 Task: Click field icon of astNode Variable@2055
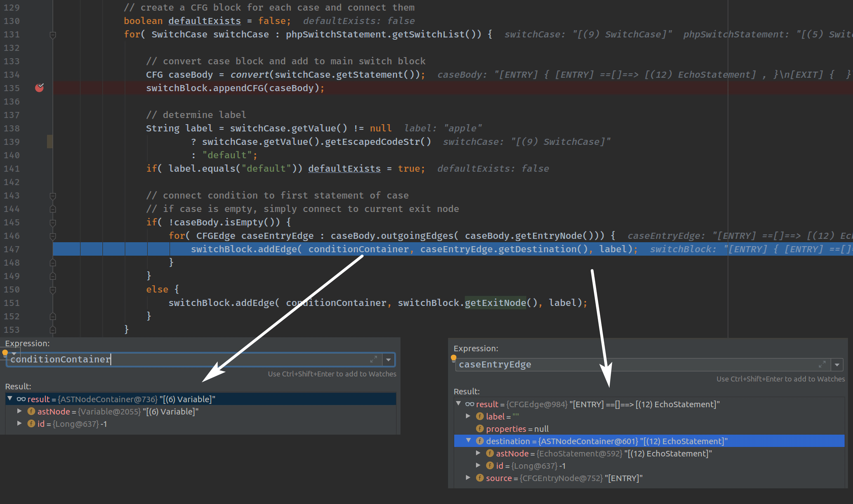click(31, 411)
